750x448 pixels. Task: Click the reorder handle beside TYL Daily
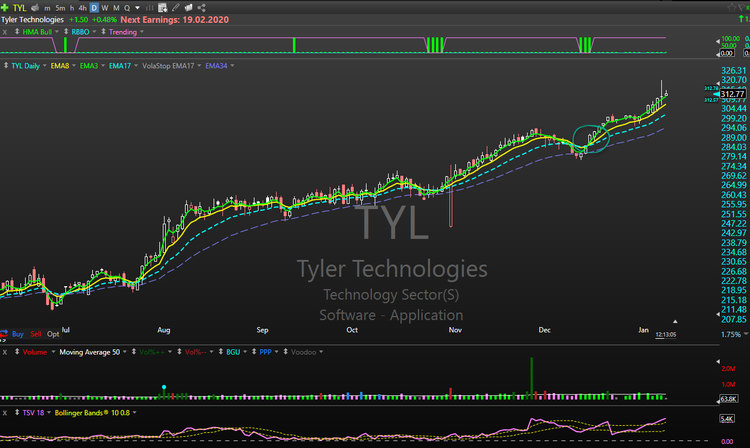(6, 66)
